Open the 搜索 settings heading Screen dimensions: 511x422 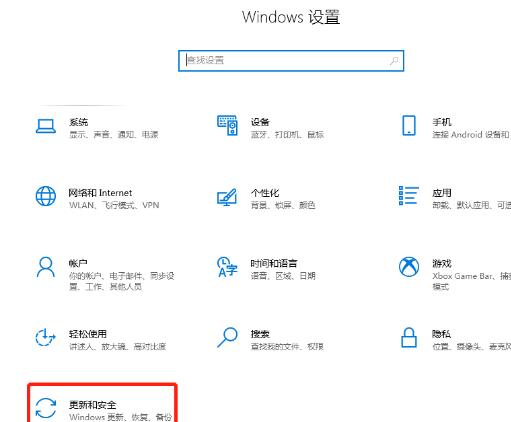(260, 334)
